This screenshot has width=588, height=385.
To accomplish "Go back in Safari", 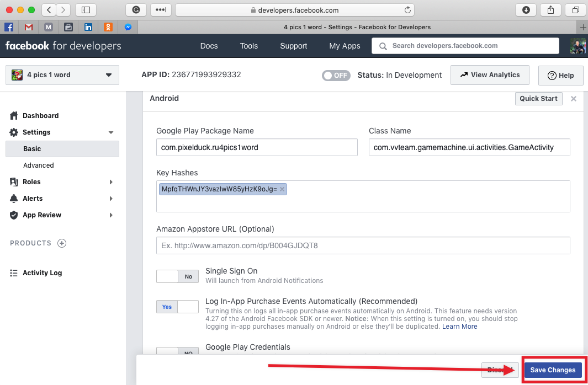I will pyautogui.click(x=49, y=10).
